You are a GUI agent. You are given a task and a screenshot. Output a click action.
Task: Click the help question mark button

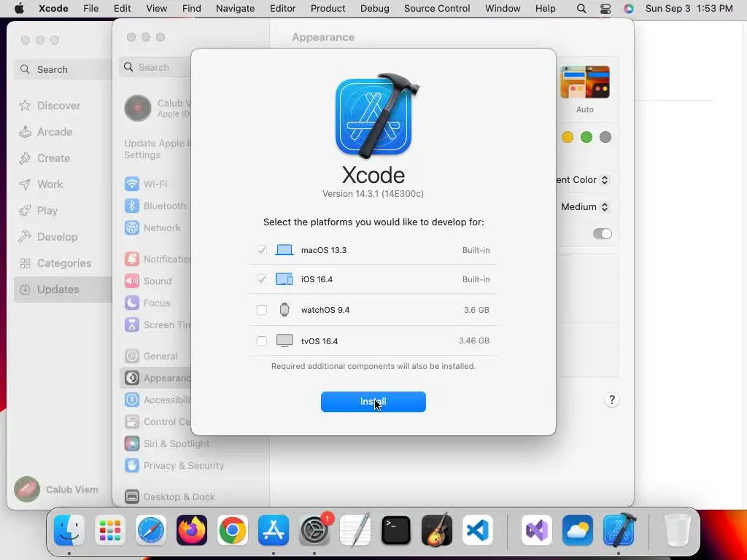tap(612, 400)
